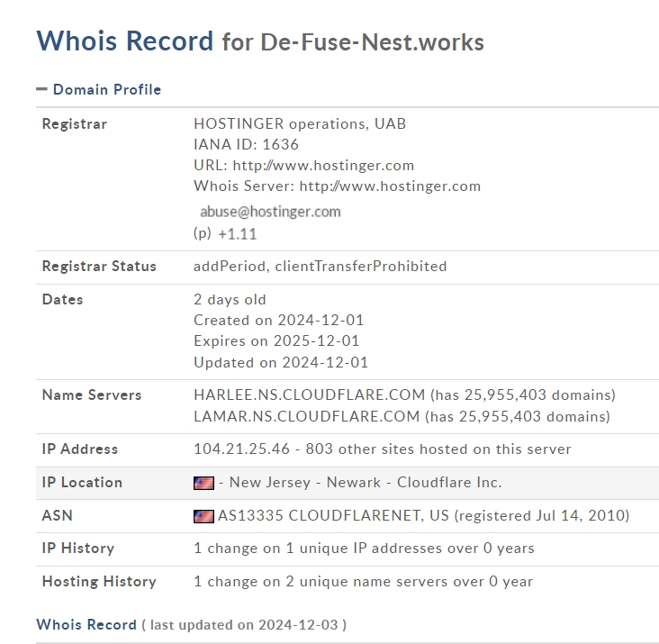Image resolution: width=659 pixels, height=644 pixels.
Task: Click 'AS13335 CLOUDFLARENET, US' ASN value
Action: [x=334, y=515]
